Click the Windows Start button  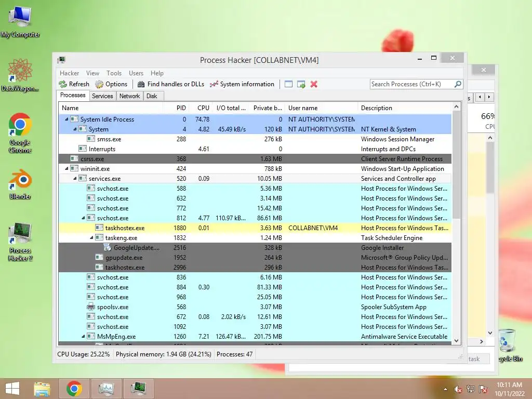[12, 389]
